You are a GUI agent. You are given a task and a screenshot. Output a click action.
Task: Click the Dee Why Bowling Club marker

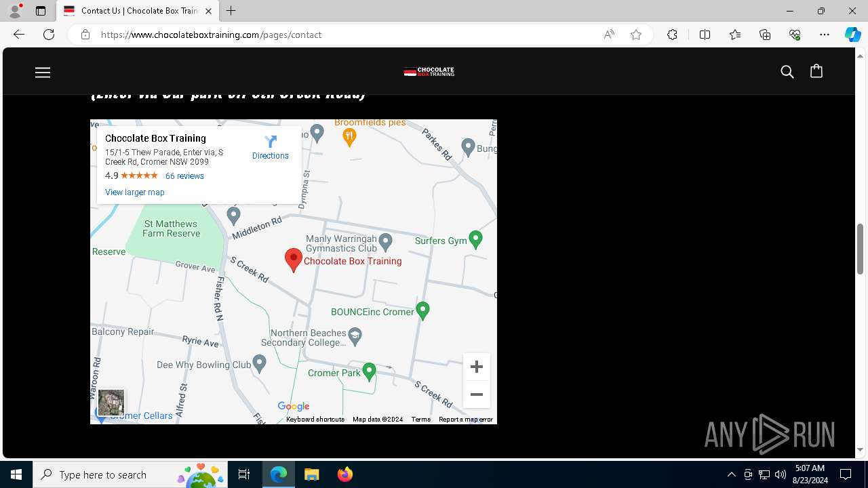259,363
